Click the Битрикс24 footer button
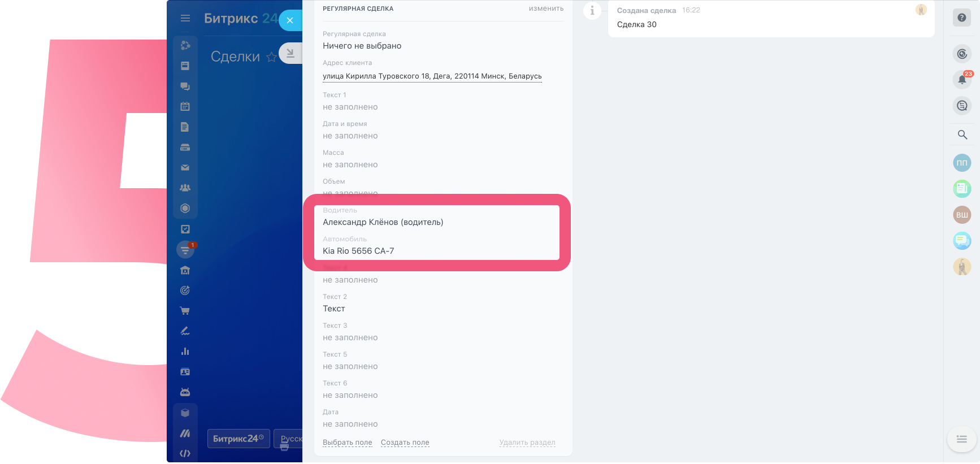The height and width of the screenshot is (464, 980). point(239,439)
